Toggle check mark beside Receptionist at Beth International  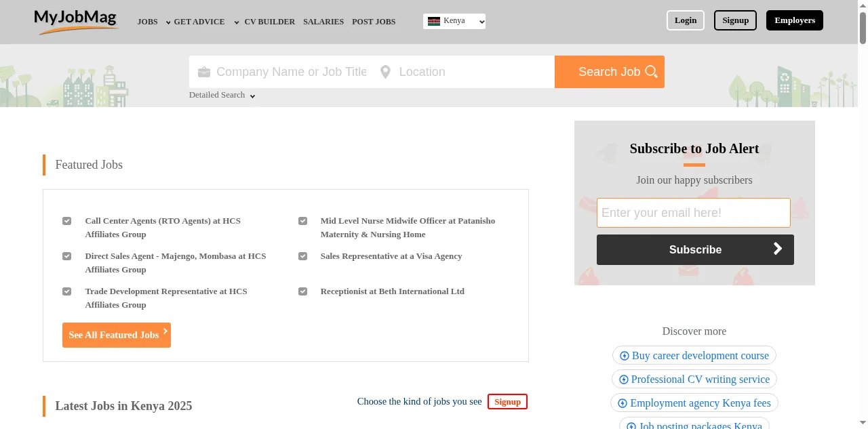(x=302, y=291)
